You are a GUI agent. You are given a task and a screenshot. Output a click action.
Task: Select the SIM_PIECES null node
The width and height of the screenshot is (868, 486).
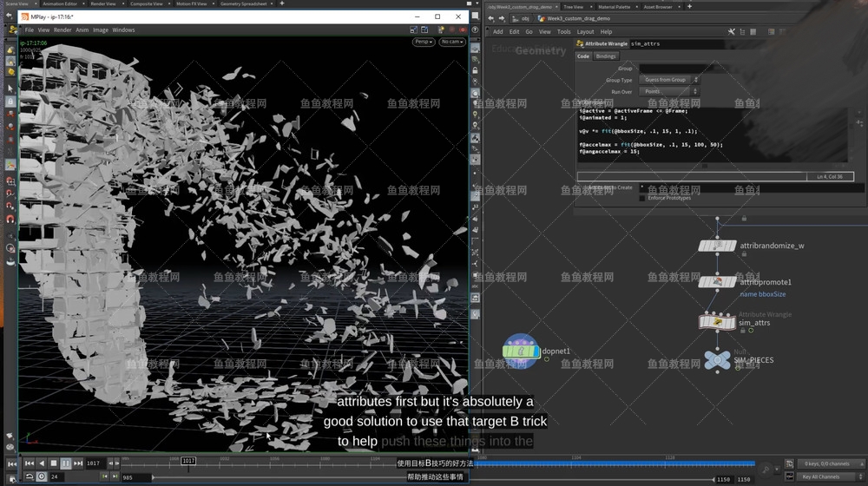pos(718,360)
